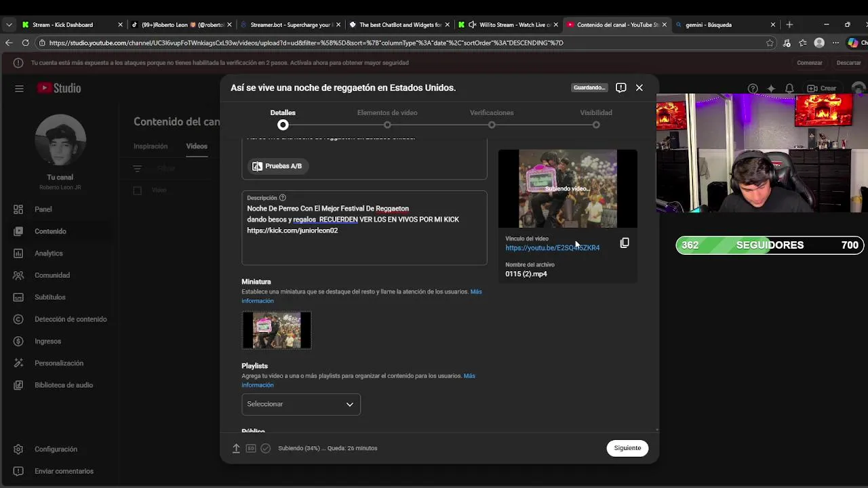
Task: Switch to the Stream - Kick Dashboard tab
Action: 72,24
